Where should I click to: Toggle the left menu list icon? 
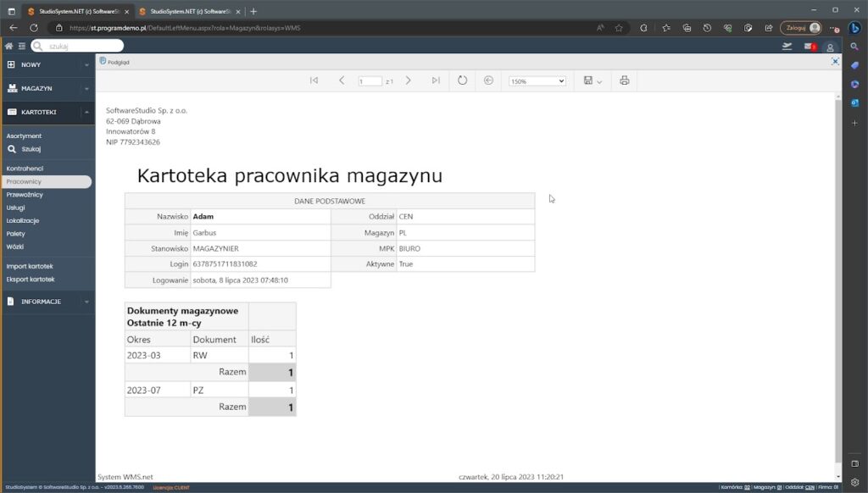pos(22,46)
